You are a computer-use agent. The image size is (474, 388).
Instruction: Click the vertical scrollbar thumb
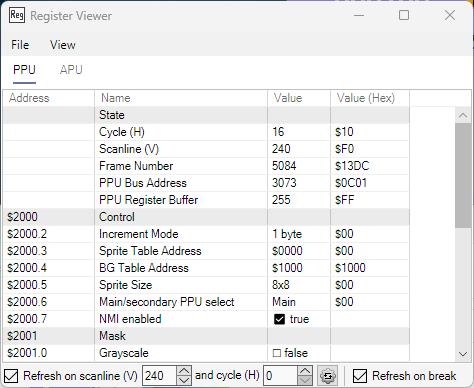463,175
